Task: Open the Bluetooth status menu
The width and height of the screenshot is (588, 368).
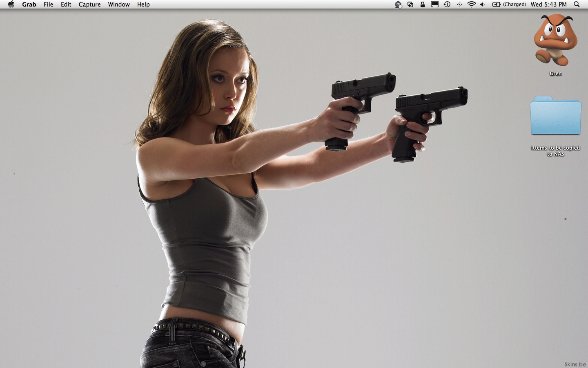Action: (x=459, y=4)
